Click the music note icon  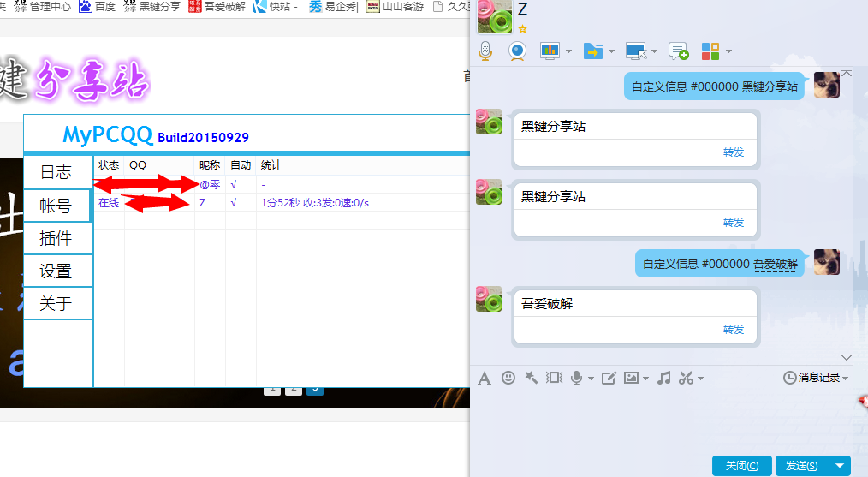tap(663, 378)
